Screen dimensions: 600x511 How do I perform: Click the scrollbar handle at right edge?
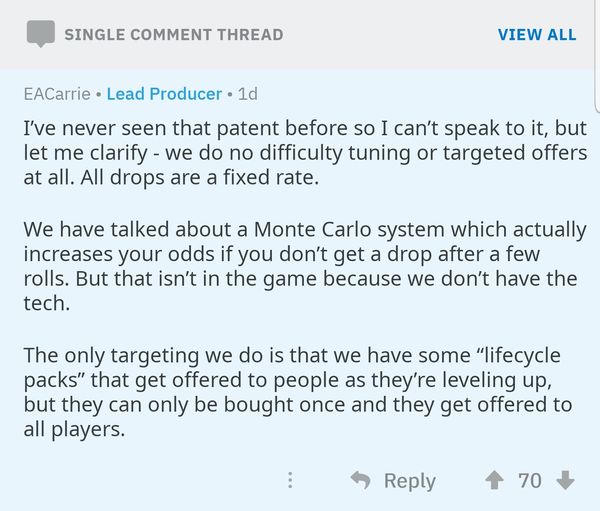(598, 57)
